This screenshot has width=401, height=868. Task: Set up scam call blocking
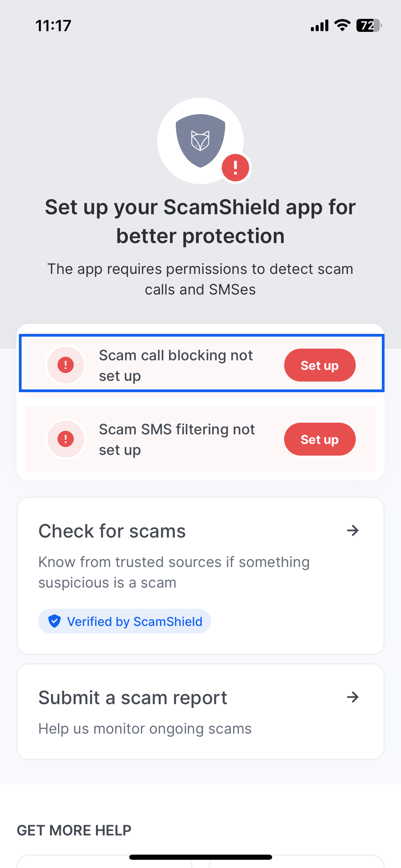pyautogui.click(x=319, y=365)
